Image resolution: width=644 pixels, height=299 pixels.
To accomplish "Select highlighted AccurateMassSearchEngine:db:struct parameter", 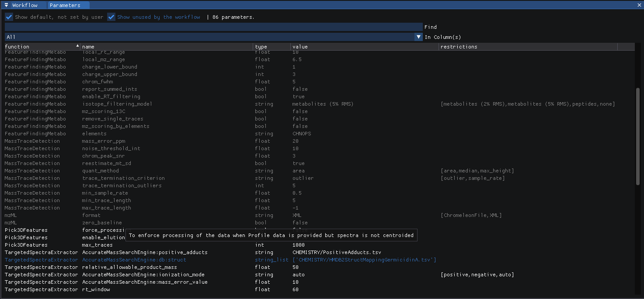I will (134, 260).
